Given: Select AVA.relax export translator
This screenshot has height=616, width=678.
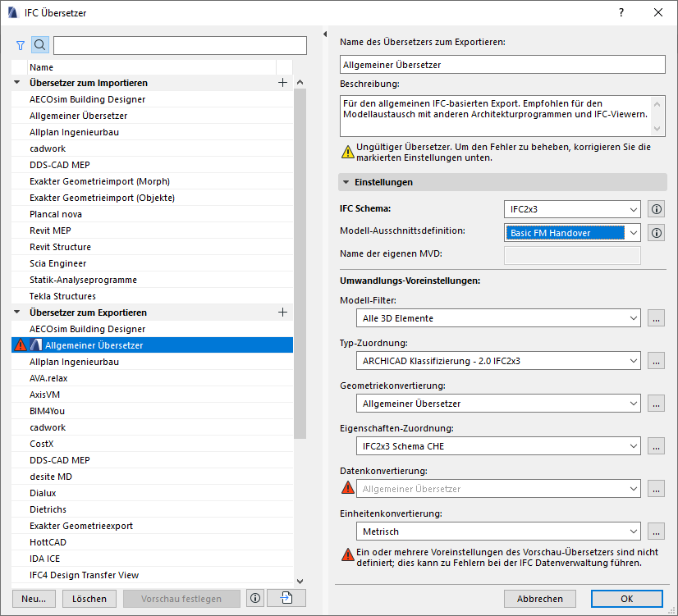Looking at the screenshot, I should coord(152,378).
